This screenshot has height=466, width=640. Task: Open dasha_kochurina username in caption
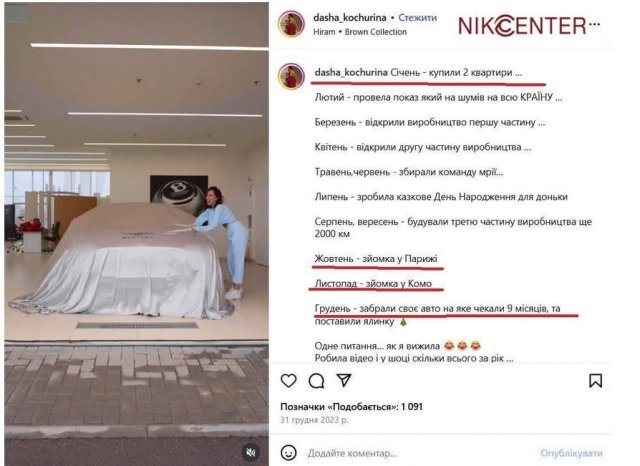coord(351,72)
